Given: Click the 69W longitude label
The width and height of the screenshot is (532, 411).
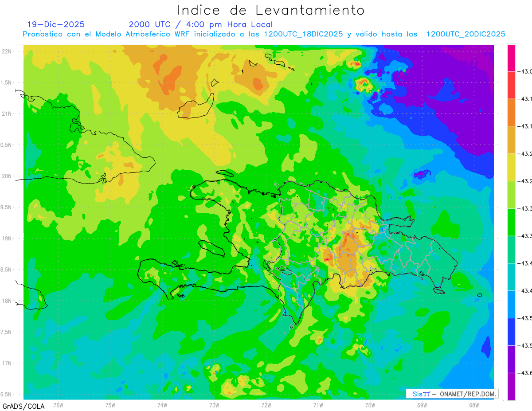Looking at the screenshot, I should [422, 405].
